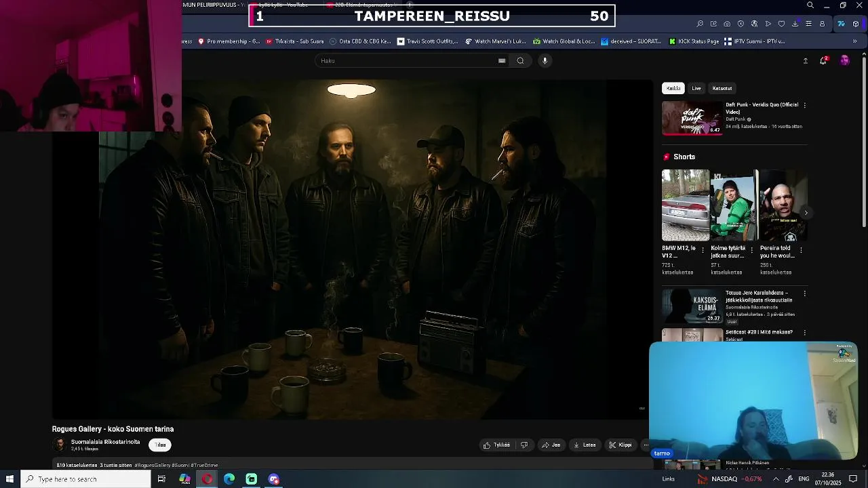Screen dimensions: 868x488
Task: Select the Kaikki filter chip
Action: (673, 88)
